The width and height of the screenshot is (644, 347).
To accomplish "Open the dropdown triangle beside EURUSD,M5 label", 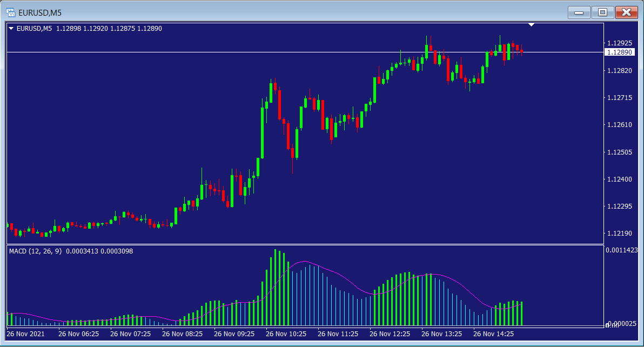I will (x=11, y=29).
